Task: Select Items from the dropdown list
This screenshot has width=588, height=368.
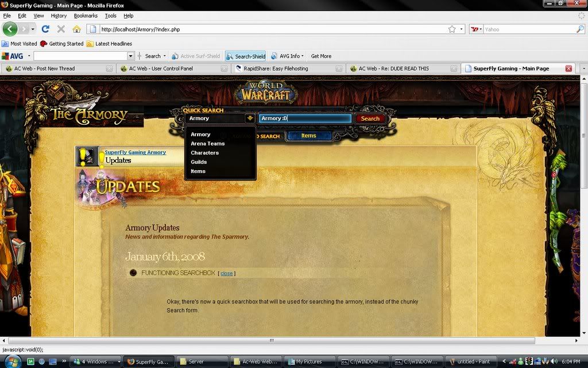Action: (x=198, y=171)
